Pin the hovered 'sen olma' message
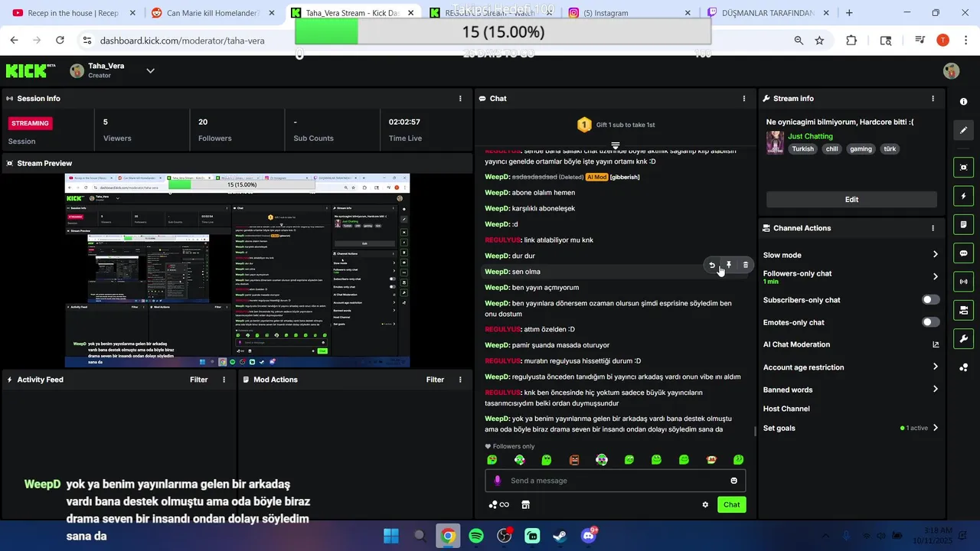Screen dimensions: 980x551 point(729,265)
